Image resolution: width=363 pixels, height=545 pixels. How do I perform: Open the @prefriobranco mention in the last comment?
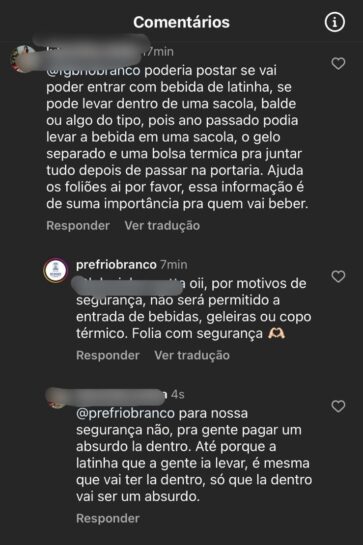click(x=125, y=414)
